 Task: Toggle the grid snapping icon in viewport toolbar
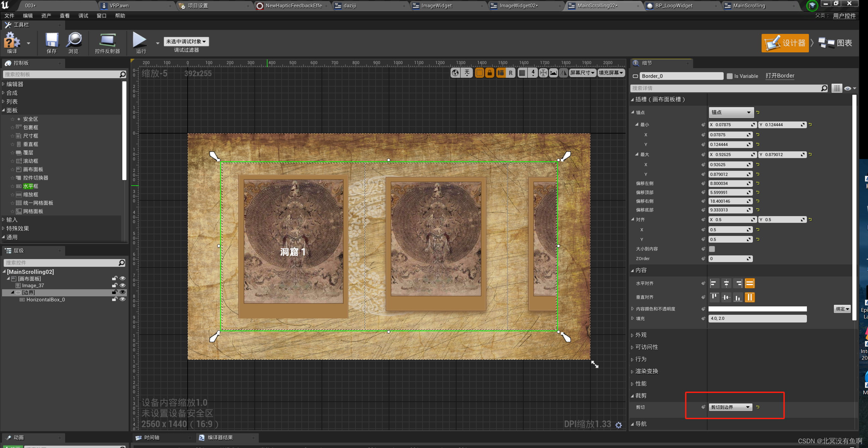(x=522, y=73)
